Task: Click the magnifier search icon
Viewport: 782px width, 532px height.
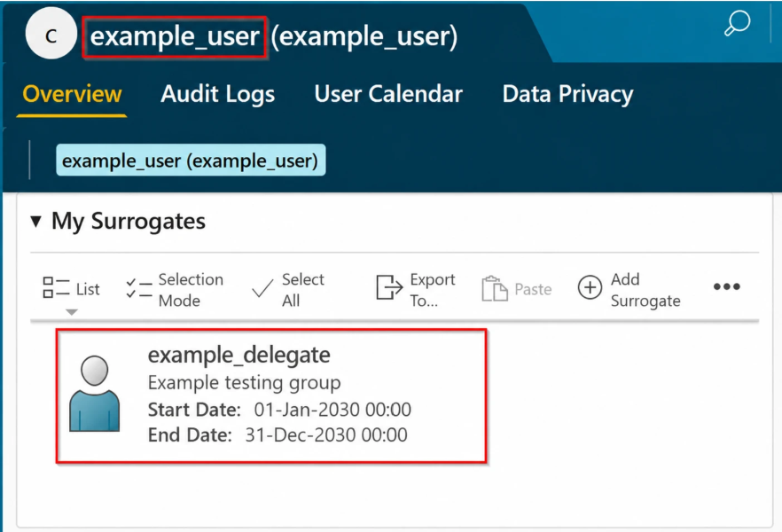Action: (737, 23)
